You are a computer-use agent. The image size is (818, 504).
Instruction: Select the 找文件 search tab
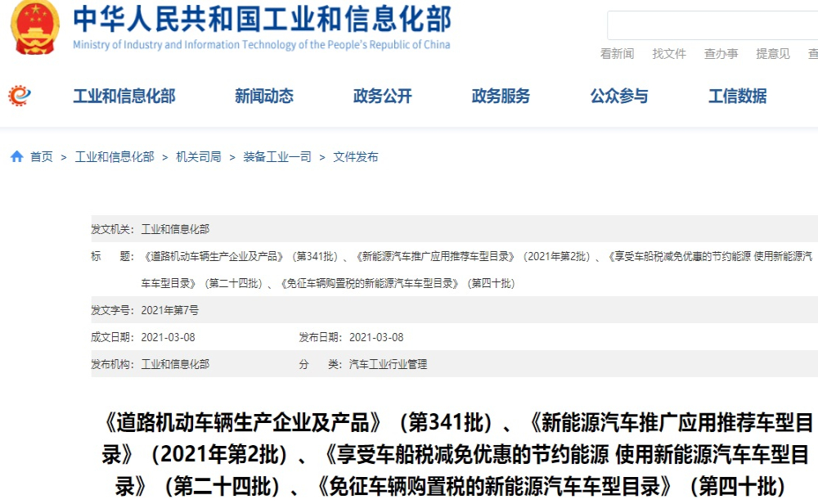click(x=669, y=54)
